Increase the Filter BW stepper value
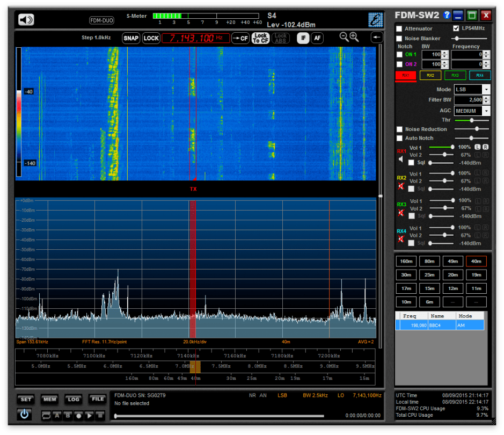Image resolution: width=504 pixels, height=435 pixels. point(486,98)
